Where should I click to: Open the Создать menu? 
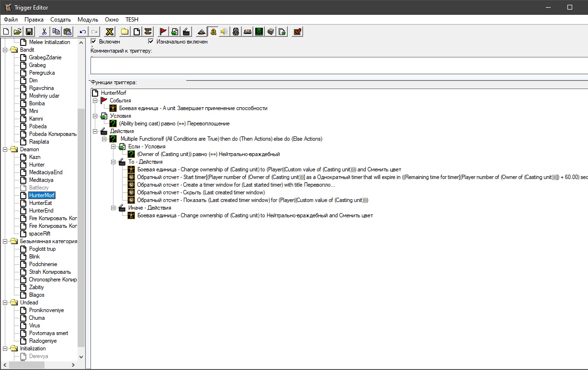click(x=60, y=20)
